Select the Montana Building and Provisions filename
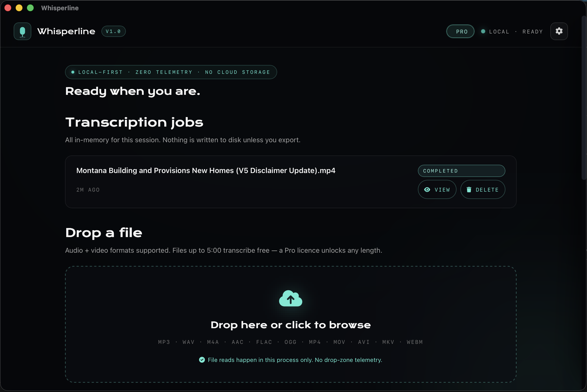The width and height of the screenshot is (587, 392). [206, 171]
